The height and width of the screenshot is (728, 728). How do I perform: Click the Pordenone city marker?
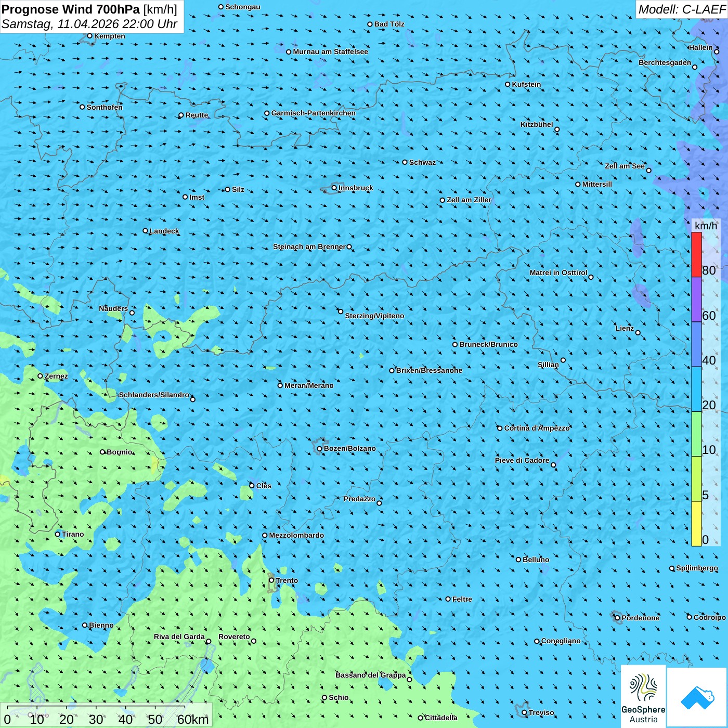(617, 618)
